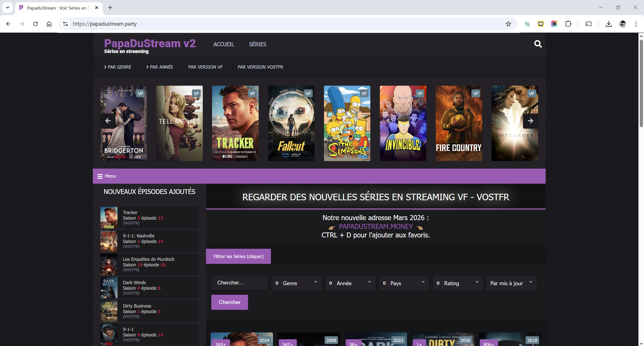Open the Genre dropdown filter
The height and width of the screenshot is (346, 644).
point(297,283)
